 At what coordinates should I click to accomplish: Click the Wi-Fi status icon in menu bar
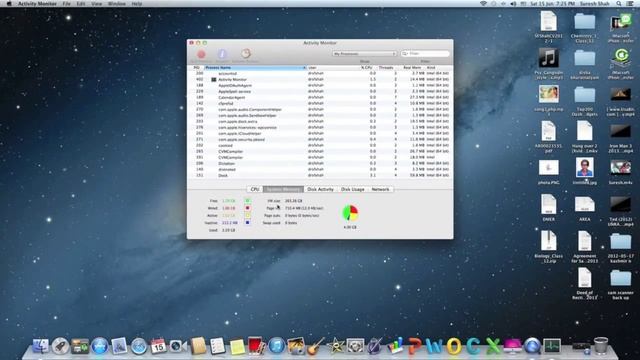point(483,4)
